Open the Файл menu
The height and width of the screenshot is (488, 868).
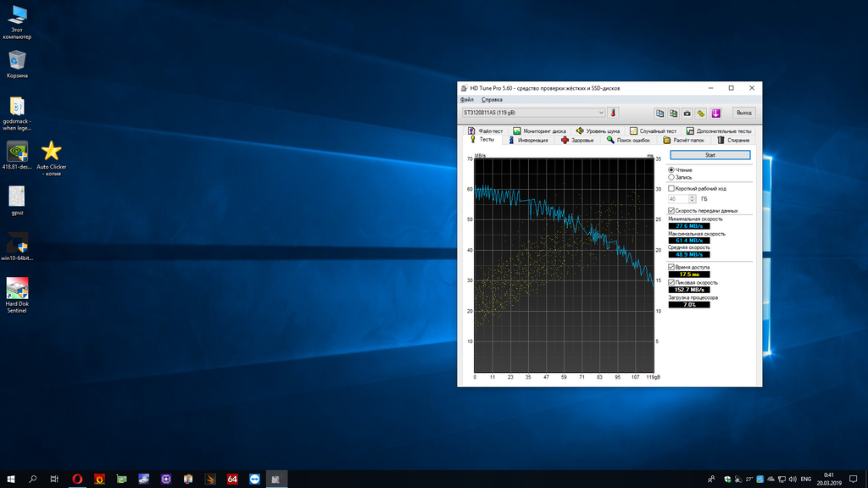click(x=467, y=100)
